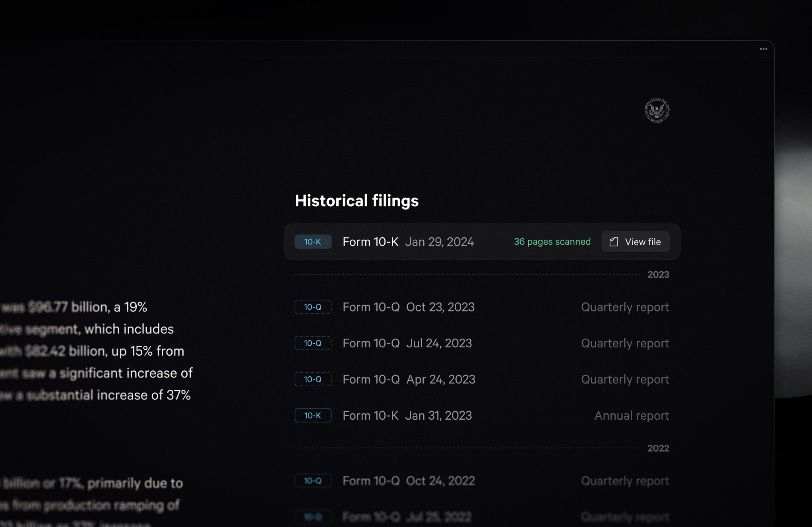Click the highlighted 10-K badge for Jan 29, 2024
This screenshot has width=812, height=527.
(x=313, y=242)
